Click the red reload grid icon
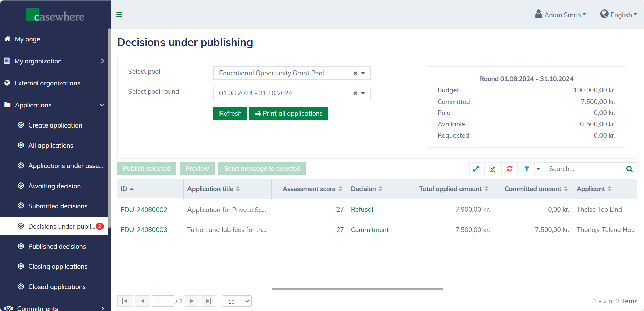 pos(509,169)
